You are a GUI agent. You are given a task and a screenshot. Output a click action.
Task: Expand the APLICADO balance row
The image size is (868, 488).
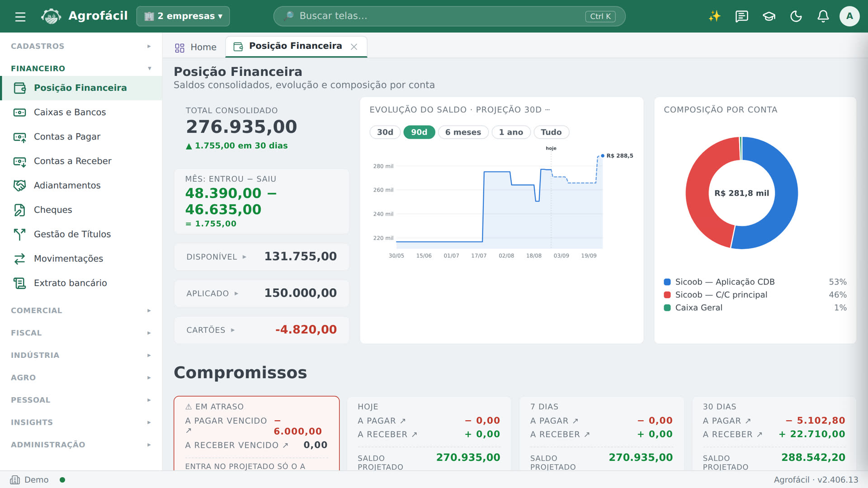click(x=261, y=293)
